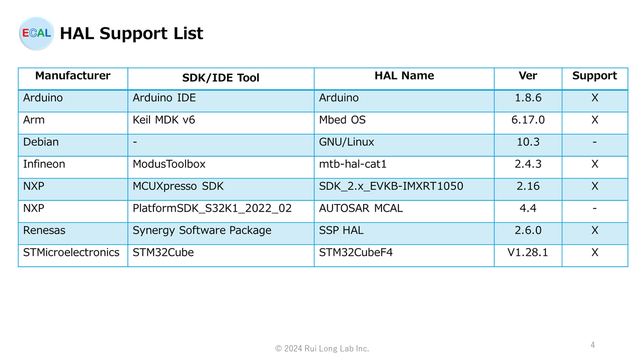Select the 'STM32Cube' tool cell

[221, 255]
